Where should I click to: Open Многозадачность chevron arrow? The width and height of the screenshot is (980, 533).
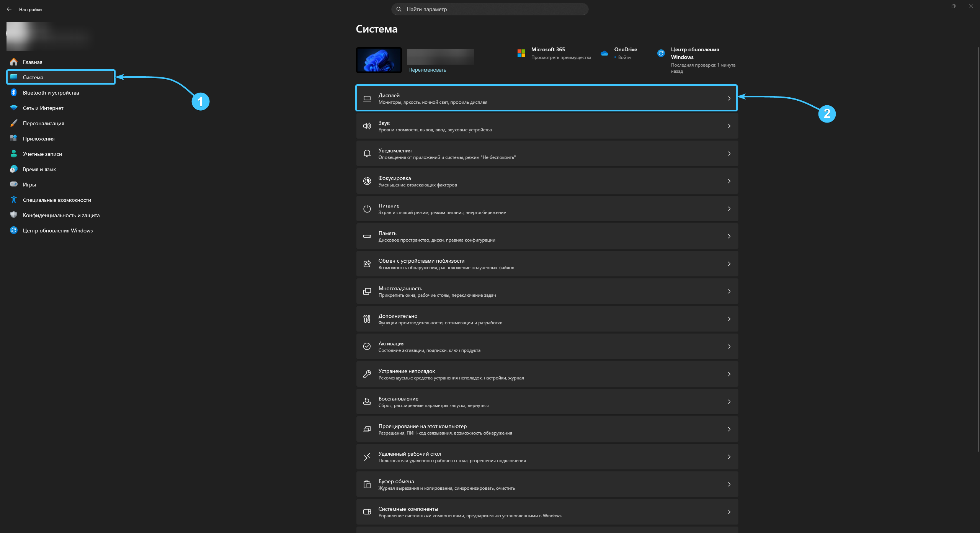point(729,291)
